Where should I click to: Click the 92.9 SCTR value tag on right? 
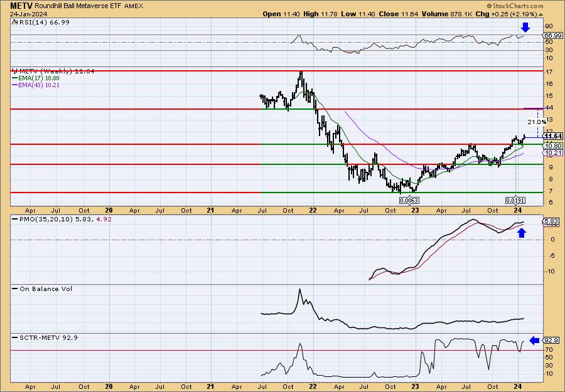click(552, 340)
